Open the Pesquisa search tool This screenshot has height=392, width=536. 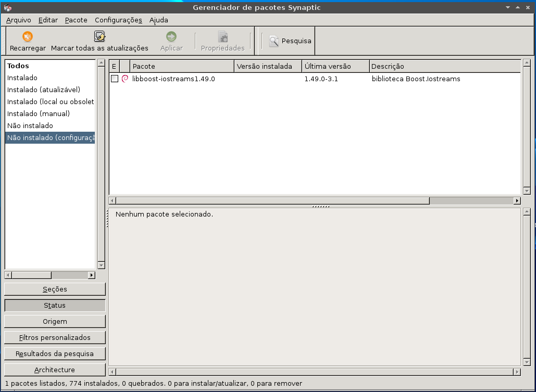pyautogui.click(x=290, y=41)
